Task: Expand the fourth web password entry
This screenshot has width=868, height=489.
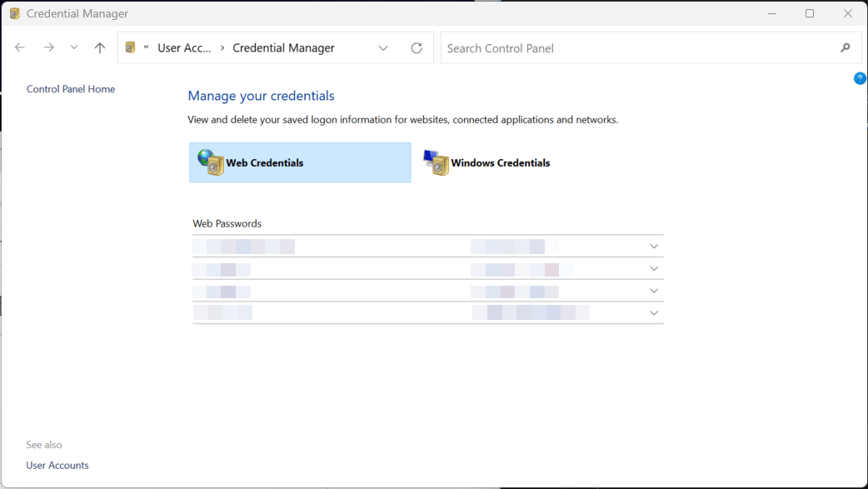Action: (x=654, y=313)
